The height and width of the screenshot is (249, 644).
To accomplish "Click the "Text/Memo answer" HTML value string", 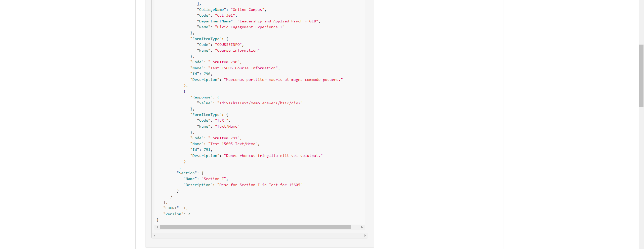I will tap(260, 103).
